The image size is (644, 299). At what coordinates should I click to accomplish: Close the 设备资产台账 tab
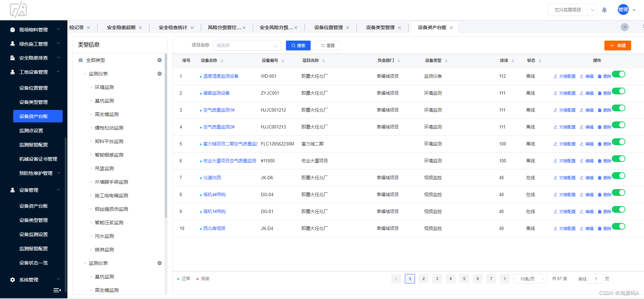[x=451, y=28]
